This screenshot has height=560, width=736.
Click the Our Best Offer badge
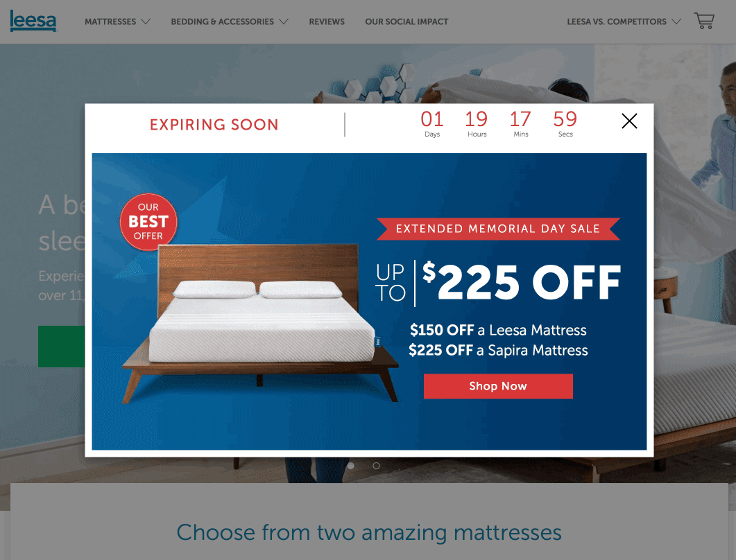[148, 221]
